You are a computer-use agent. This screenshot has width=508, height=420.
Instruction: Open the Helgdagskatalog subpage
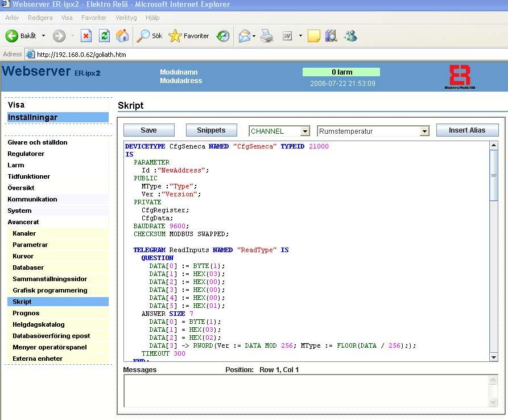58,324
